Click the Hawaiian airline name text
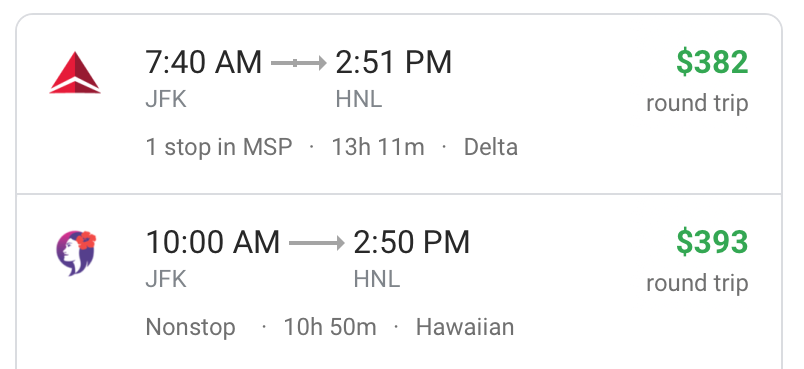804x369 pixels. click(x=465, y=327)
